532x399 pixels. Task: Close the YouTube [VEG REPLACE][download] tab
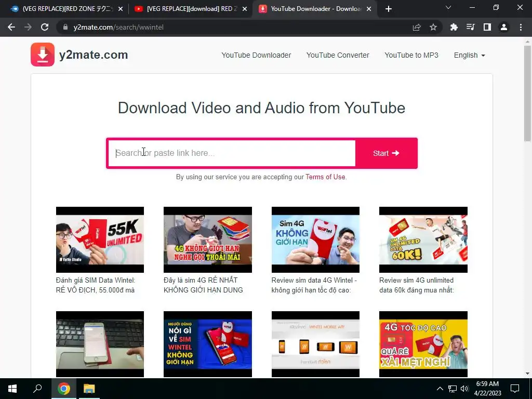[245, 9]
